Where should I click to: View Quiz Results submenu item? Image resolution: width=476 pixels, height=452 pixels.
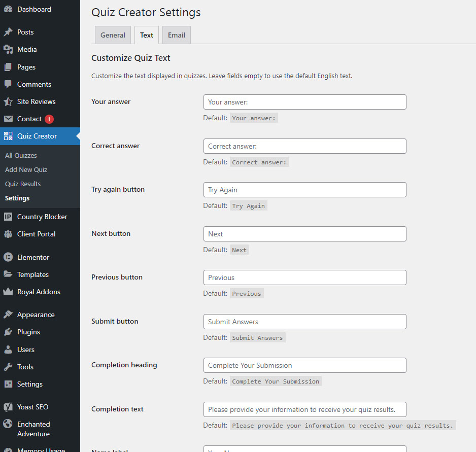point(23,184)
